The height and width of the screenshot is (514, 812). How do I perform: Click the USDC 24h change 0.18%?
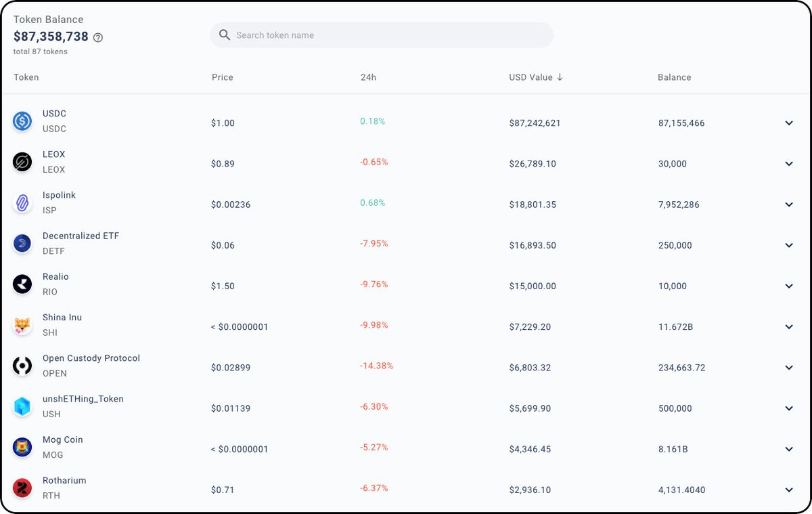point(372,121)
